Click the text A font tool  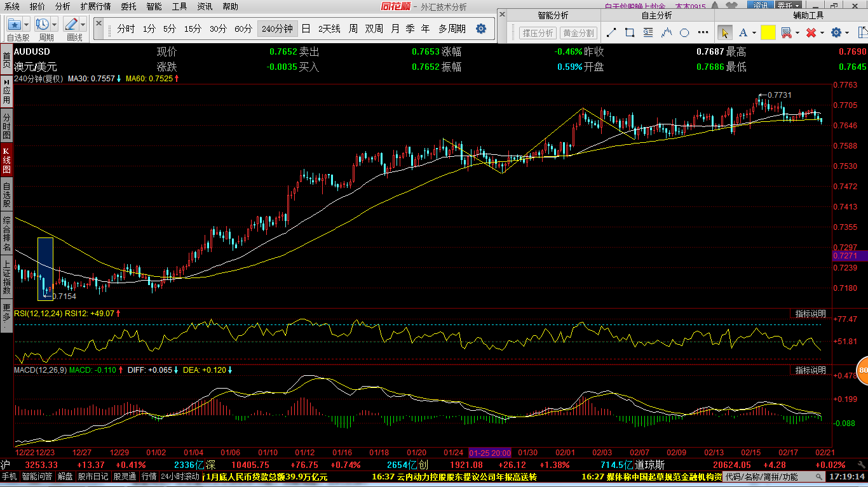click(x=743, y=33)
